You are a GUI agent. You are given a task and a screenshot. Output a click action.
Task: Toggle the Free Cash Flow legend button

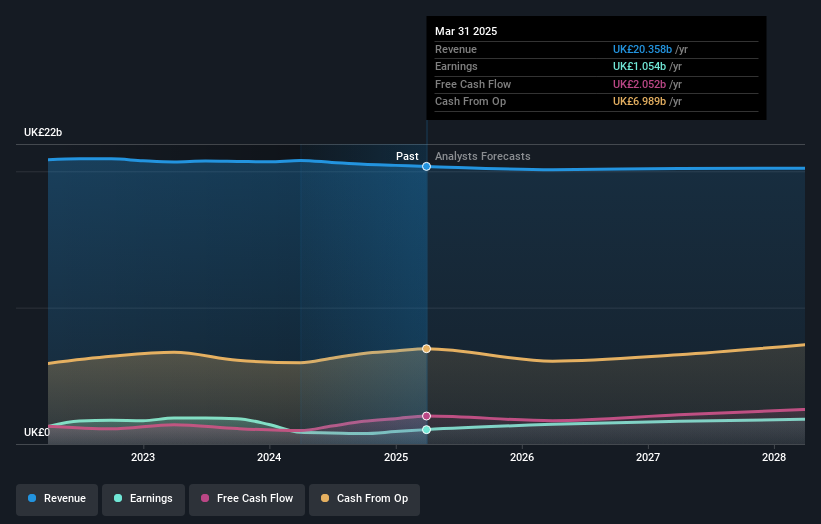[x=247, y=499]
